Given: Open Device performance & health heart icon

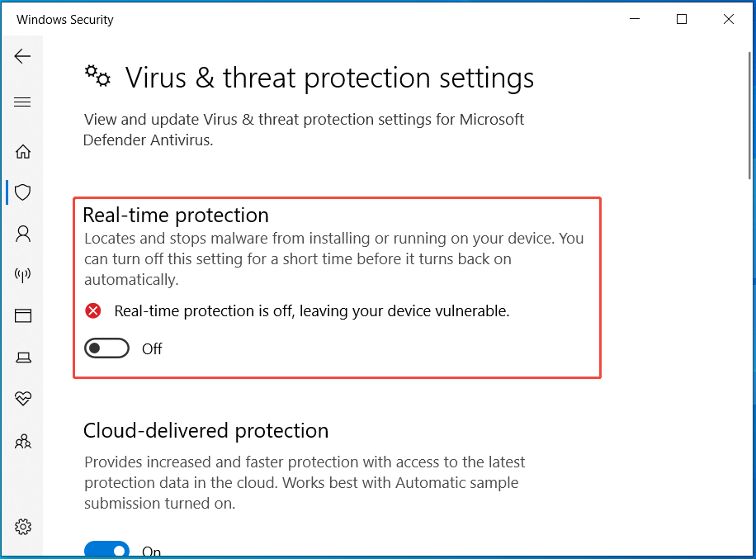Looking at the screenshot, I should [23, 399].
